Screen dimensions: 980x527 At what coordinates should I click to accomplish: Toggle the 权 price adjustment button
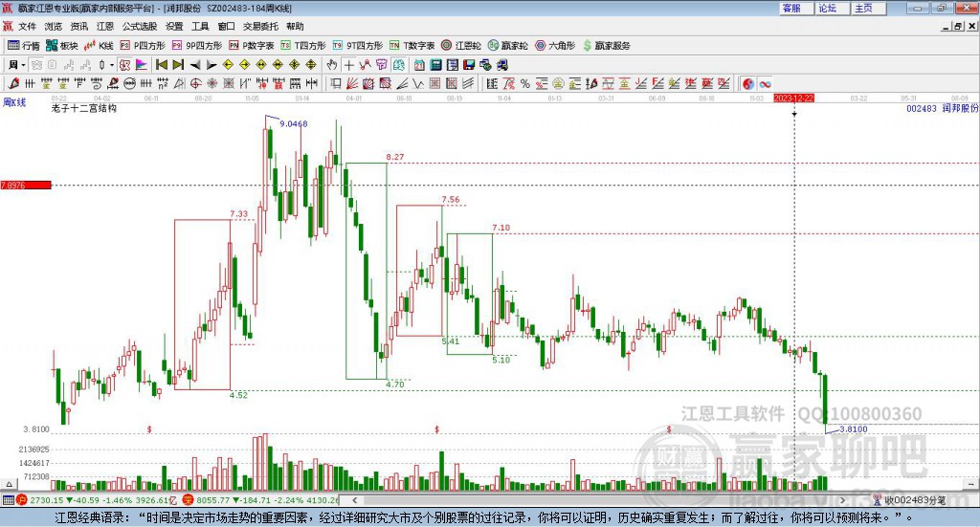pos(124,65)
